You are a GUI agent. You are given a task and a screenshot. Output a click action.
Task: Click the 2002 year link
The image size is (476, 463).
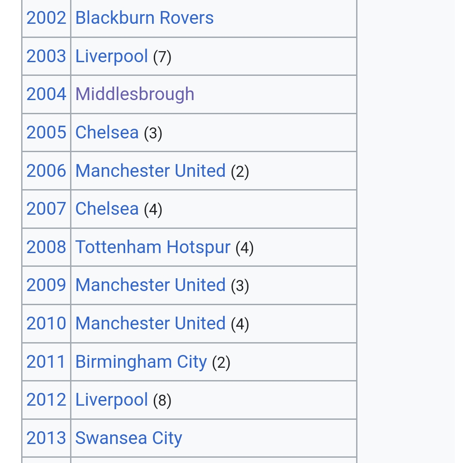[x=46, y=18]
